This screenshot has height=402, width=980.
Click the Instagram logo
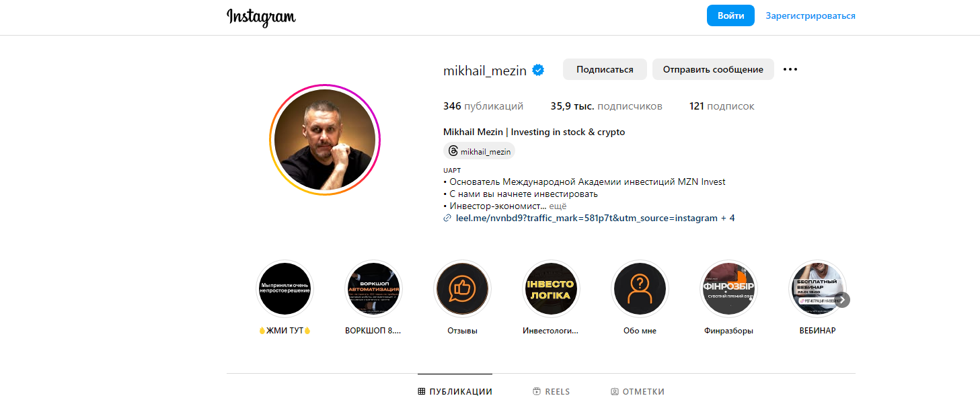(261, 17)
